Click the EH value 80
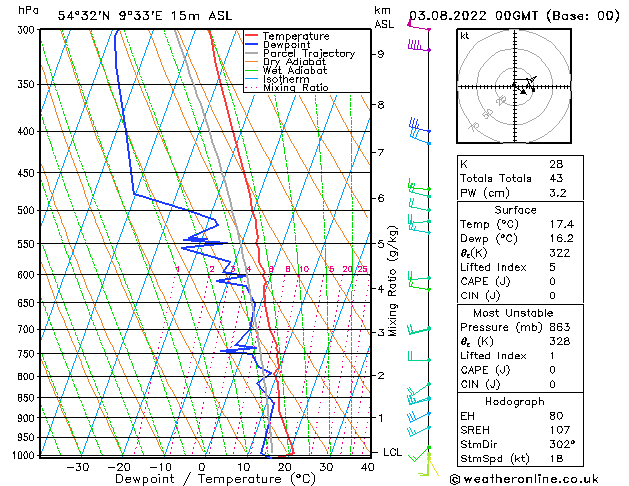Image resolution: width=629 pixels, height=486 pixels. (556, 416)
